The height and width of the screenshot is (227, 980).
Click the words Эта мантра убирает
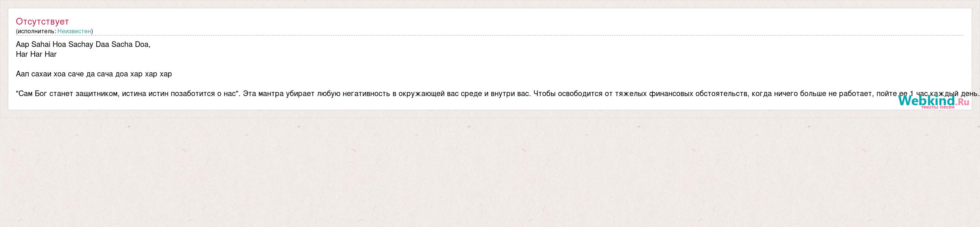(x=280, y=94)
